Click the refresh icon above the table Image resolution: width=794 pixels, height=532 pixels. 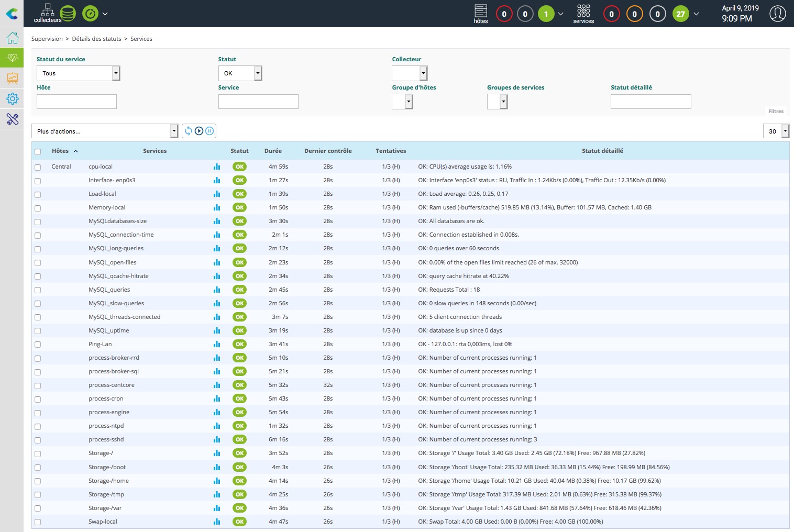(x=189, y=131)
